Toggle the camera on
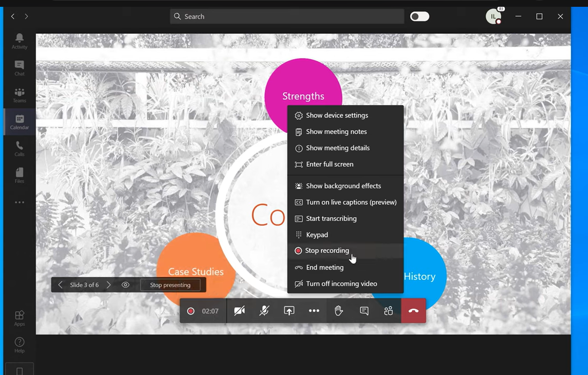The image size is (588, 375). [x=240, y=311]
